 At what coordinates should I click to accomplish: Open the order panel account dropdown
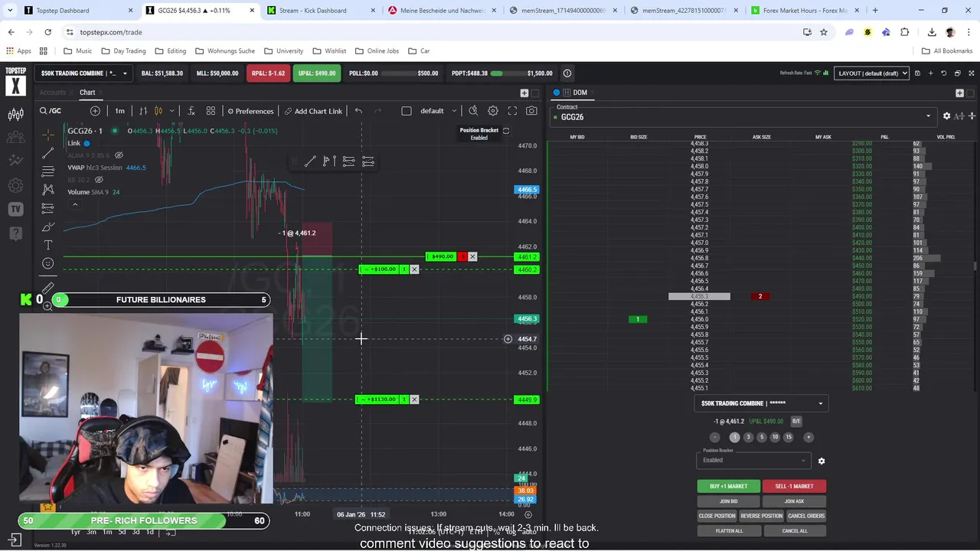762,403
